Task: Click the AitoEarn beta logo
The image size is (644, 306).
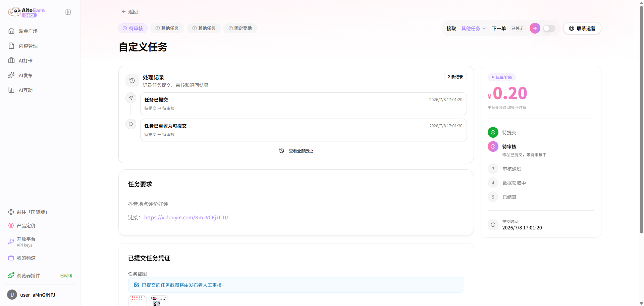Action: (x=26, y=12)
